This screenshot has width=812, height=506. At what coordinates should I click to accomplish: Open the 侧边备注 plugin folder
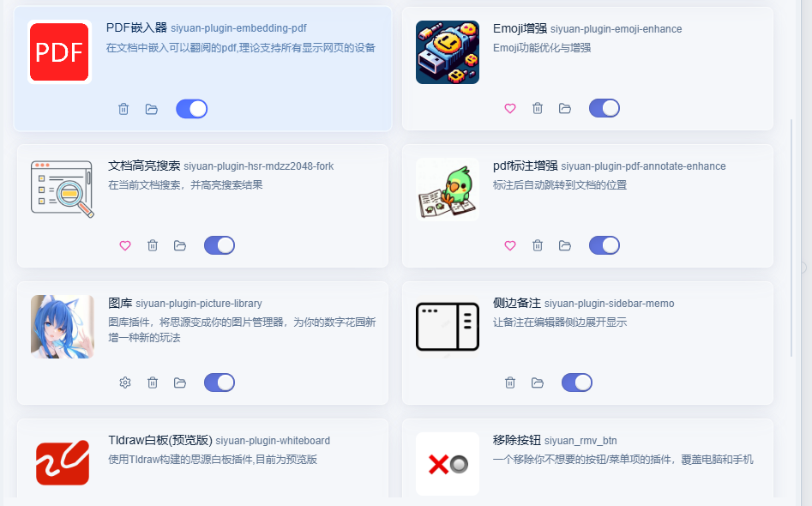538,383
